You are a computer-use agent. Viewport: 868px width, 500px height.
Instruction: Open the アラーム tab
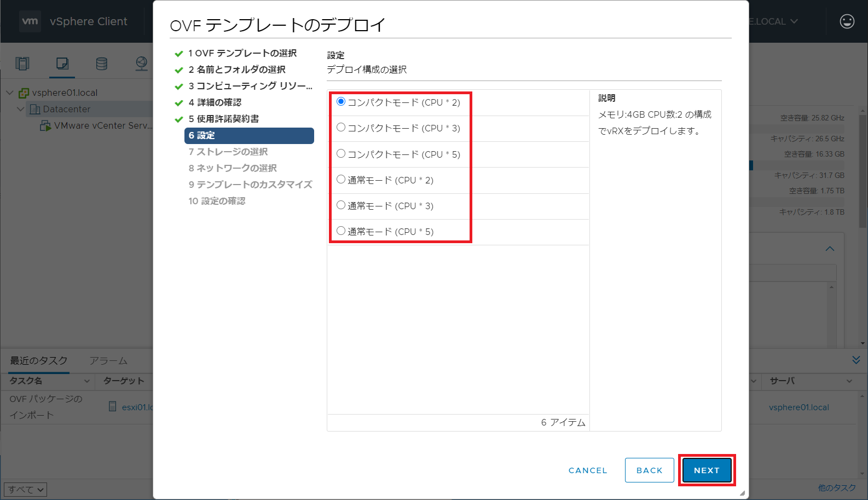(108, 361)
